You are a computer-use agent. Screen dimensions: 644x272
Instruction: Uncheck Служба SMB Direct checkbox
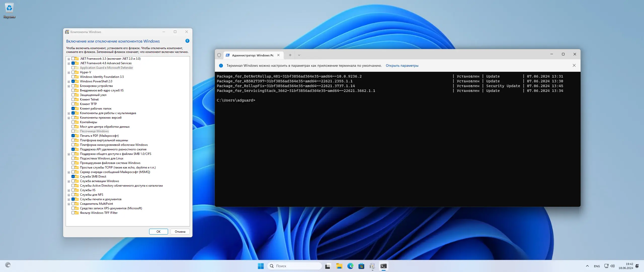[x=73, y=177]
